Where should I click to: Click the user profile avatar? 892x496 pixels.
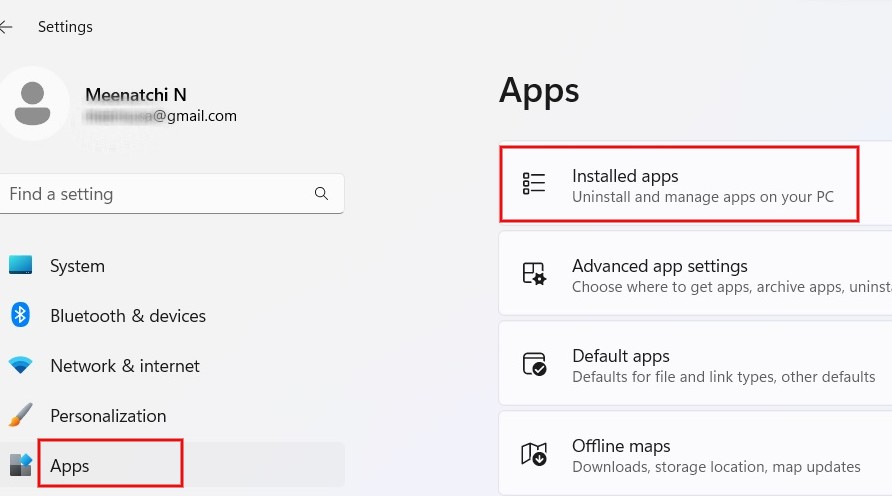32,104
